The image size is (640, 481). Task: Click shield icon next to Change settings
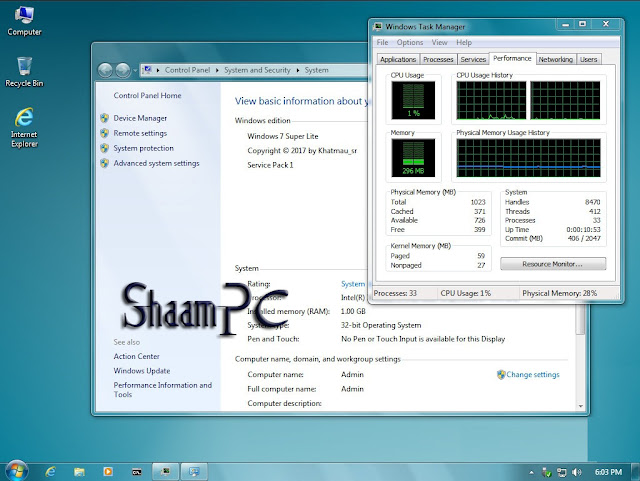[x=501, y=374]
